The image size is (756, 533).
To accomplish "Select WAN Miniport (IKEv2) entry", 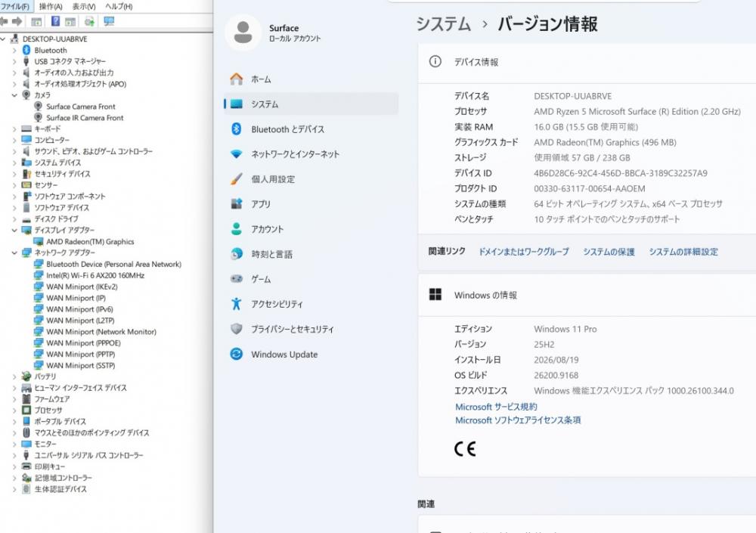I will click(82, 287).
